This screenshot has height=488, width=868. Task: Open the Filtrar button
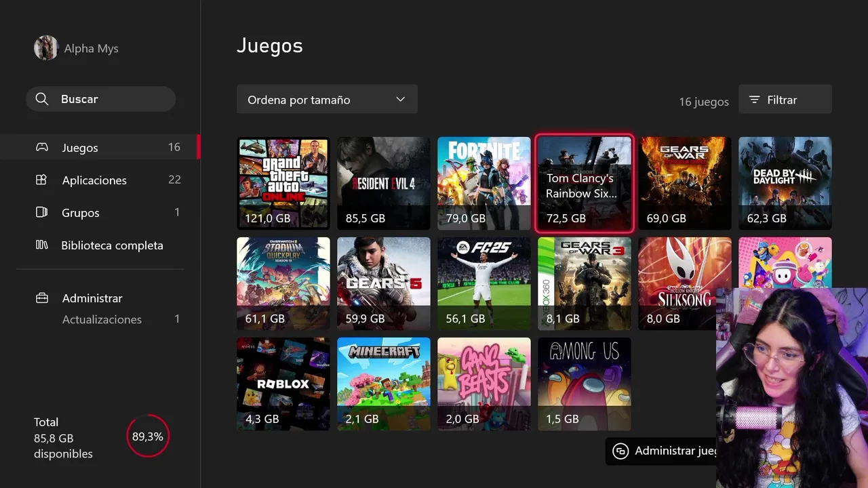pyautogui.click(x=785, y=100)
